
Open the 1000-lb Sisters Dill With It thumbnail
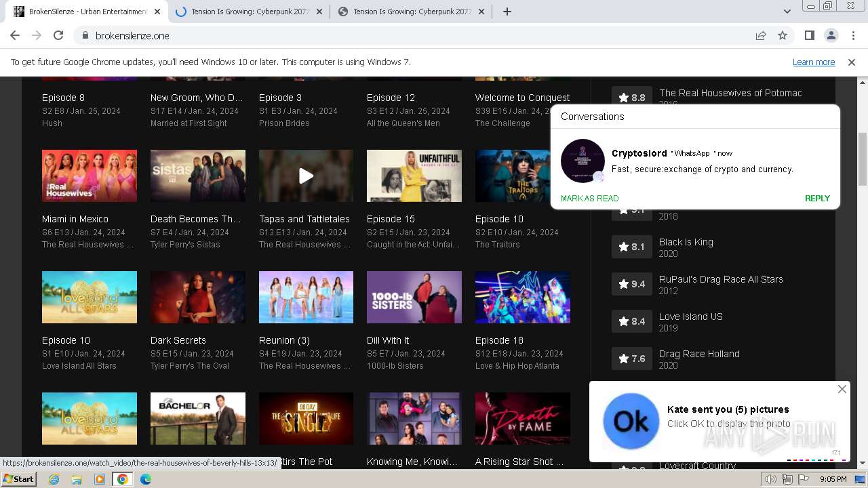coord(414,298)
